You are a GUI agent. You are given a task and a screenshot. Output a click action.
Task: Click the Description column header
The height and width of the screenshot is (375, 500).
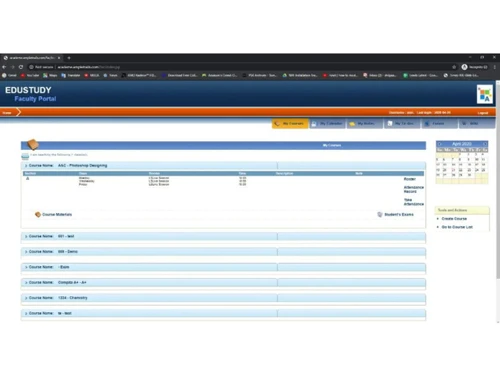pos(284,173)
